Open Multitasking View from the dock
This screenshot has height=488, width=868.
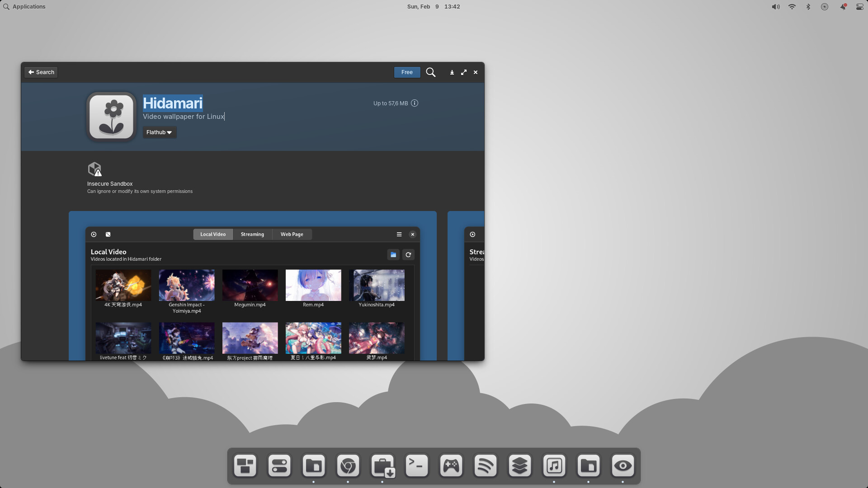245,466
